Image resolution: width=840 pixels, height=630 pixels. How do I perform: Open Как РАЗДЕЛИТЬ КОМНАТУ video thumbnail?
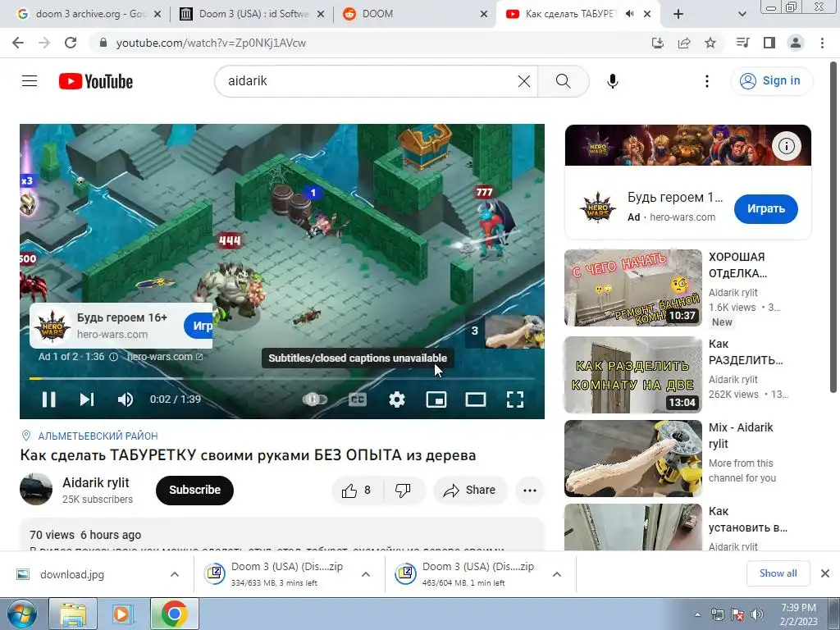click(632, 374)
